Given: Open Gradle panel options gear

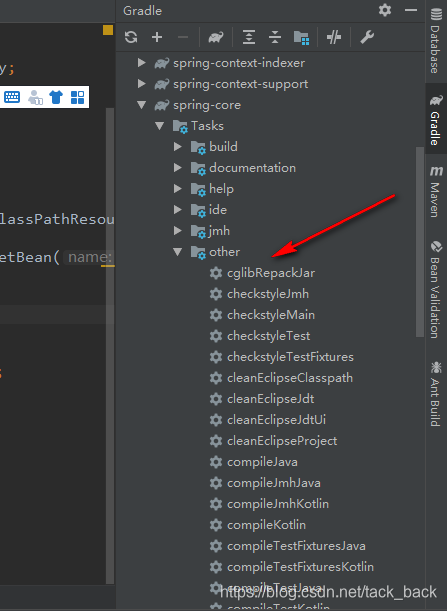Looking at the screenshot, I should tap(385, 10).
